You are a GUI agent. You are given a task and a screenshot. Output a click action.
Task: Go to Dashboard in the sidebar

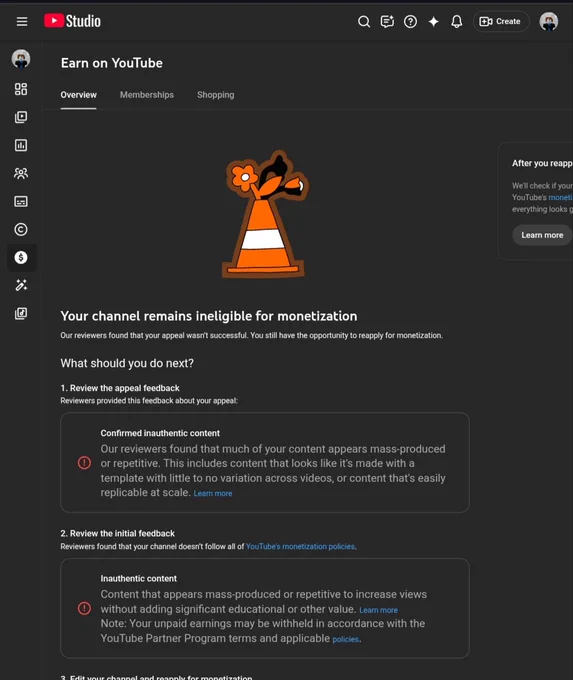[x=21, y=89]
